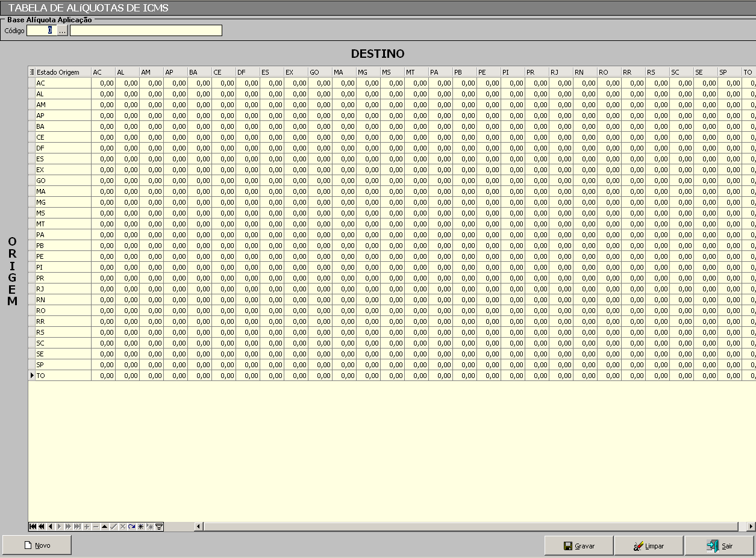Open the Código lookup ellipsis button

pos(63,31)
